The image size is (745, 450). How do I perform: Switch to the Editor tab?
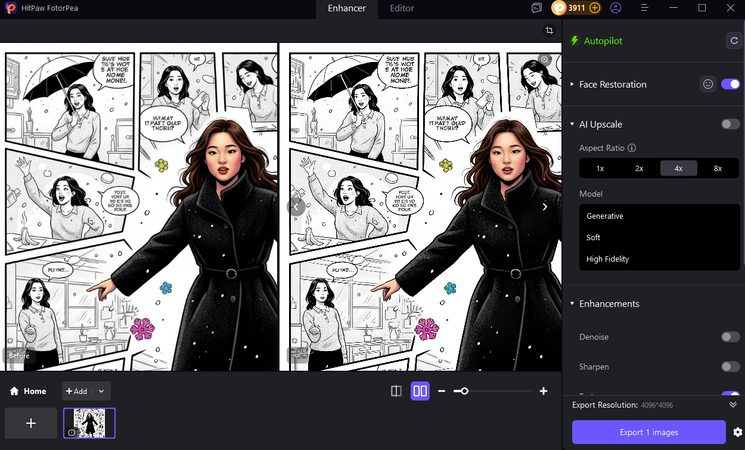coord(401,8)
